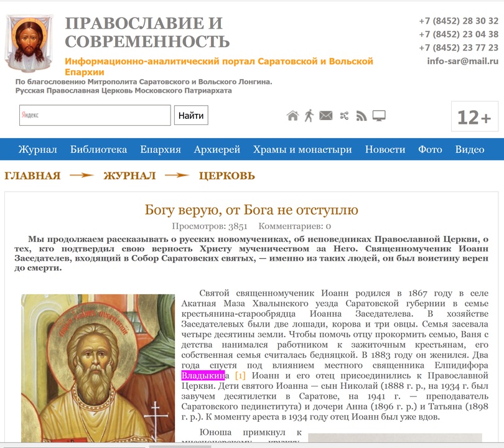Click the Просмотров: 3851 counter
The width and height of the screenshot is (504, 448).
pyautogui.click(x=210, y=226)
